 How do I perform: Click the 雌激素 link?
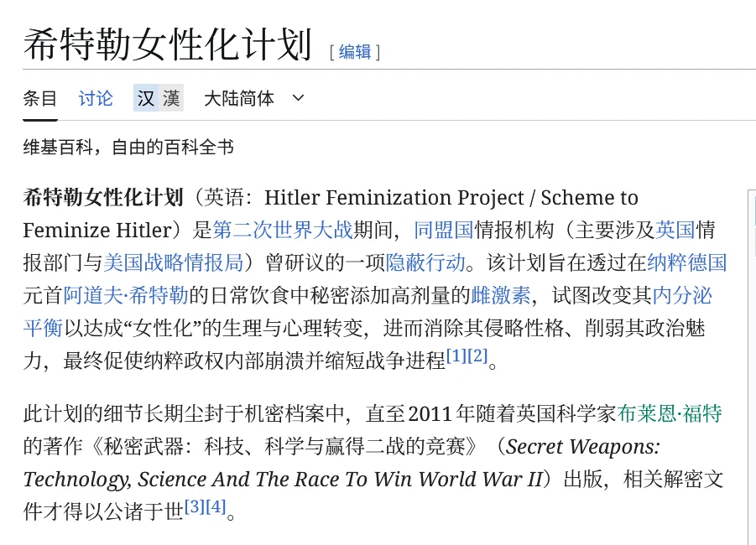click(500, 295)
